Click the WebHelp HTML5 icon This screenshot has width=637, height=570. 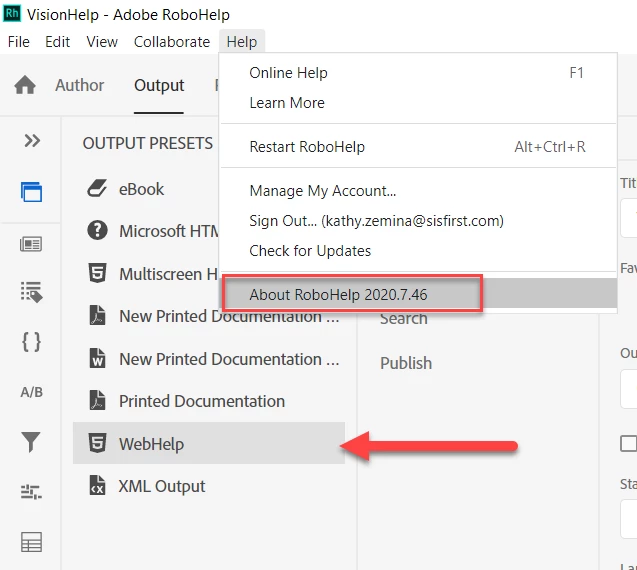(x=98, y=443)
